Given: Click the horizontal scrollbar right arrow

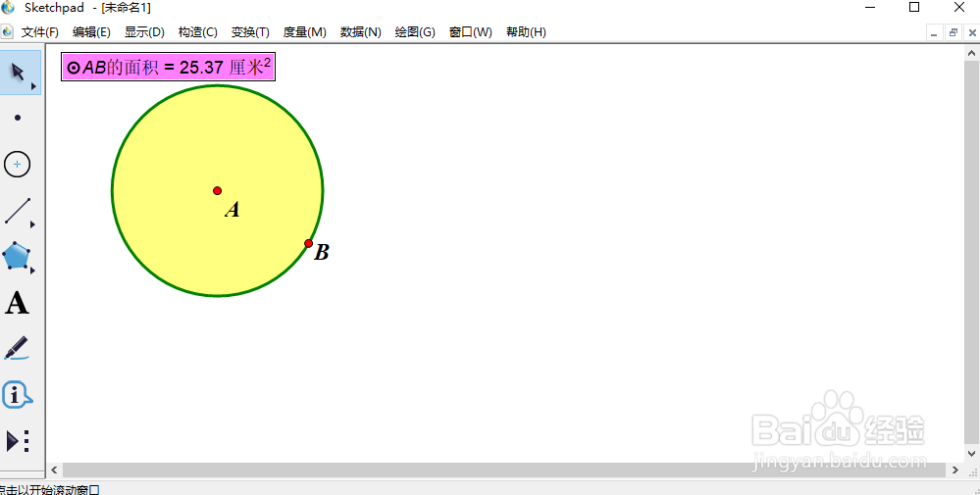Looking at the screenshot, I should [955, 470].
